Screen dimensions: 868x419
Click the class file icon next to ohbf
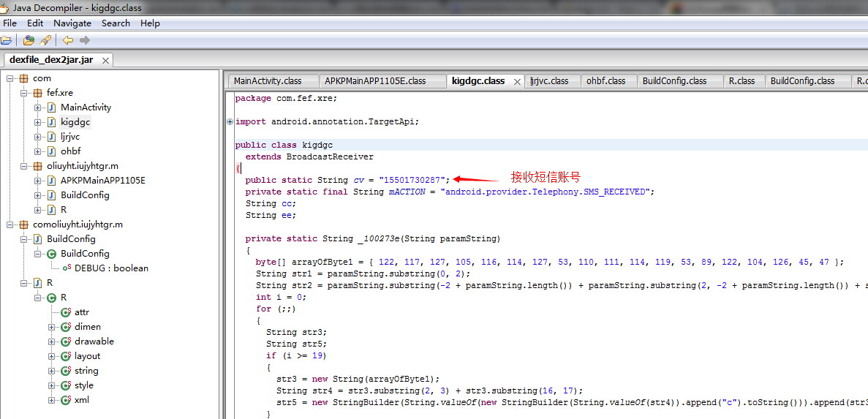[51, 151]
